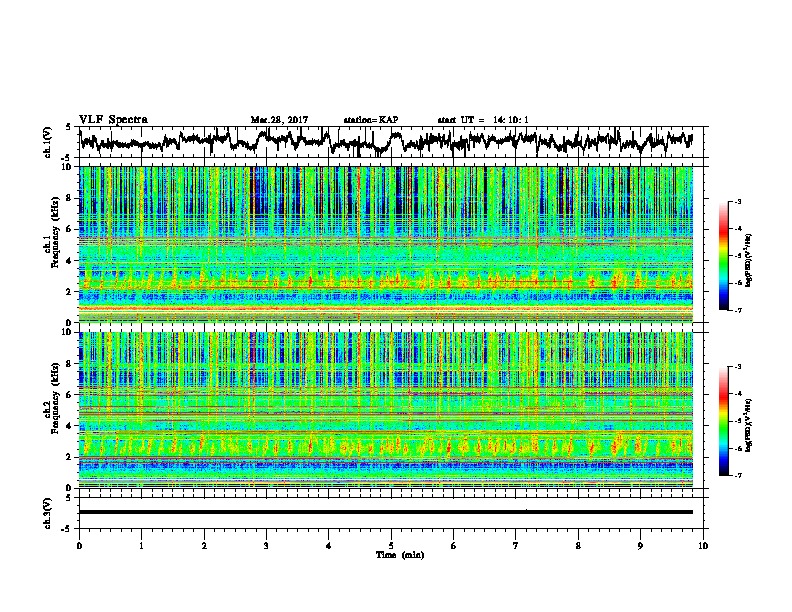Click the "4" kHz tick of ch.1 spectrogram
The width and height of the screenshot is (792, 612).
click(x=70, y=261)
